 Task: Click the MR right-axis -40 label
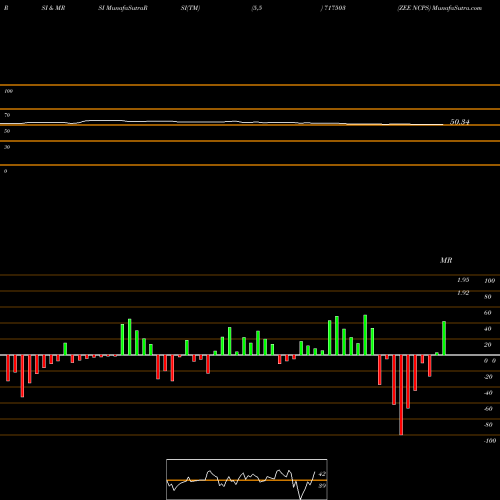coord(488,393)
